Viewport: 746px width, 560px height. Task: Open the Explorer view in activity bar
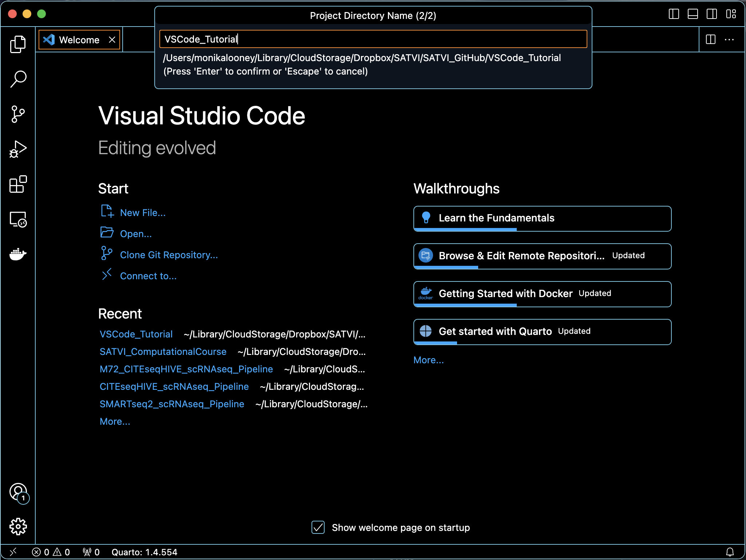tap(18, 44)
